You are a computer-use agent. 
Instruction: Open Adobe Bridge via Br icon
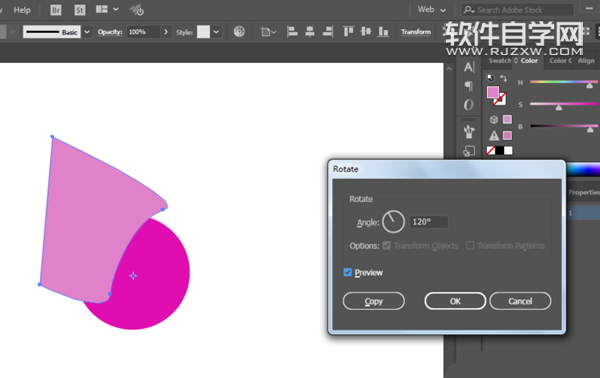pyautogui.click(x=56, y=10)
